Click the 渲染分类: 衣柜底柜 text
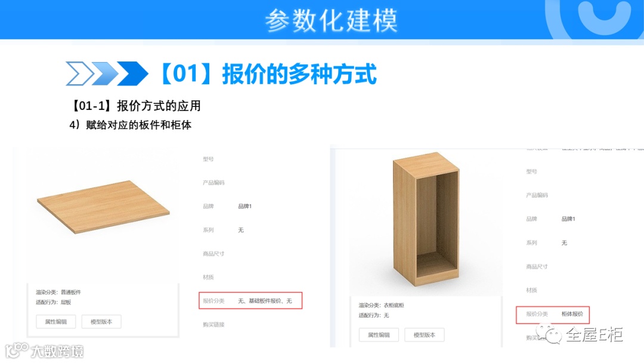Screen dimensions: 644x363 click(x=381, y=306)
